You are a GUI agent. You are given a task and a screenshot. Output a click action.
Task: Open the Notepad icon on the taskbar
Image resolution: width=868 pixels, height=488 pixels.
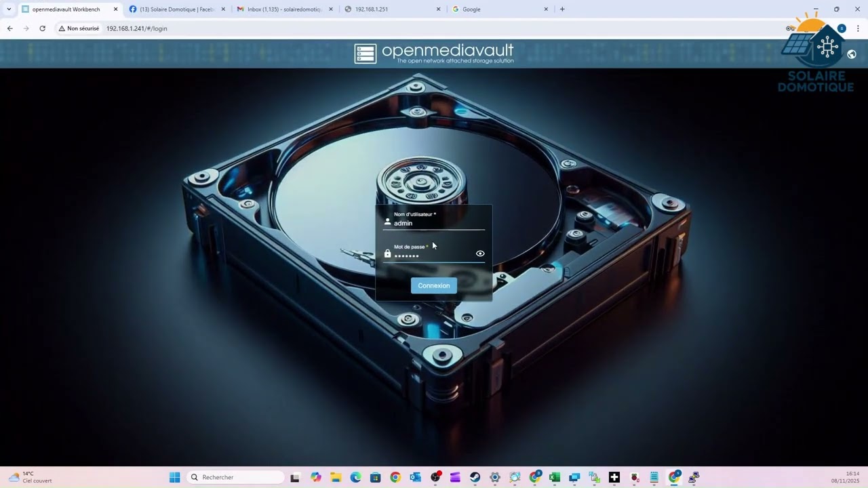point(654,477)
